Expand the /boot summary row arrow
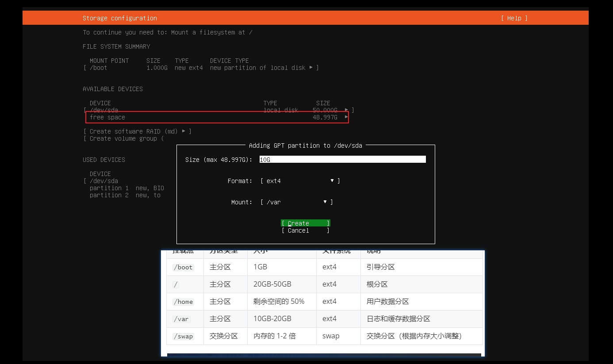This screenshot has height=364, width=613. point(311,67)
